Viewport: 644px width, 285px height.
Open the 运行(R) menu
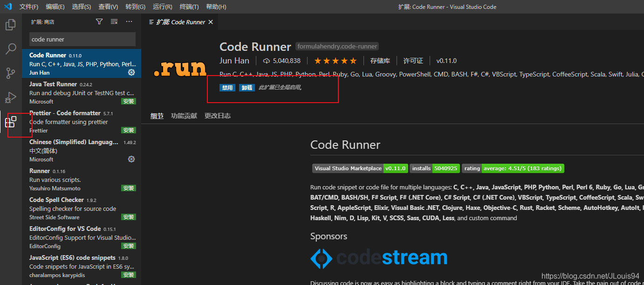162,7
